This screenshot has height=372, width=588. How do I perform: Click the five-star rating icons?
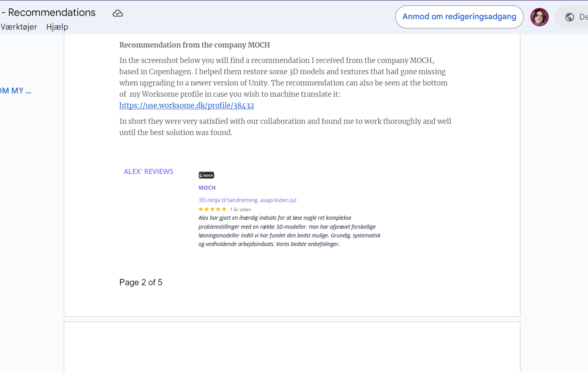(x=212, y=209)
